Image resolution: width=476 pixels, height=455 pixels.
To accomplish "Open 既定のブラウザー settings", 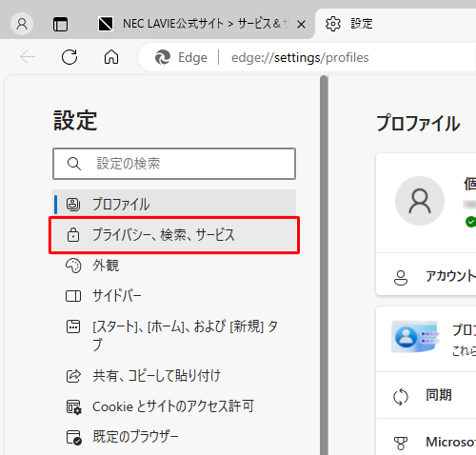I will [x=174, y=437].
